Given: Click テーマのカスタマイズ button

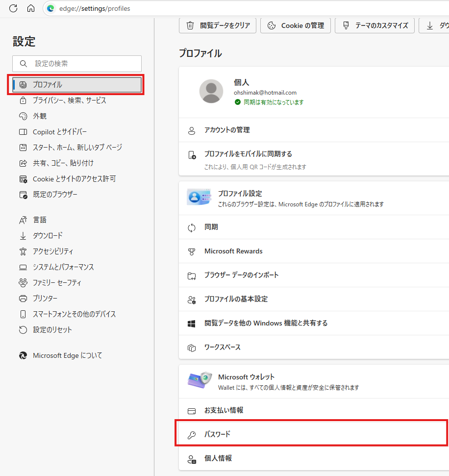Looking at the screenshot, I should pos(374,25).
